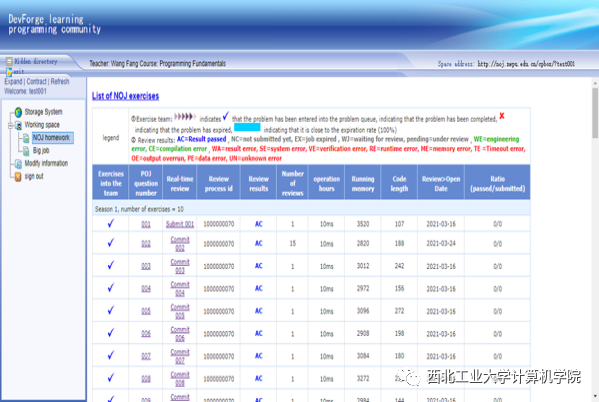Click the Commit 003 link

click(180, 266)
